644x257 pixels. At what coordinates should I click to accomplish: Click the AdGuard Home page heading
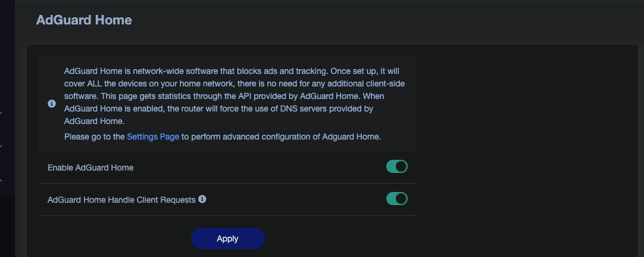pos(84,20)
